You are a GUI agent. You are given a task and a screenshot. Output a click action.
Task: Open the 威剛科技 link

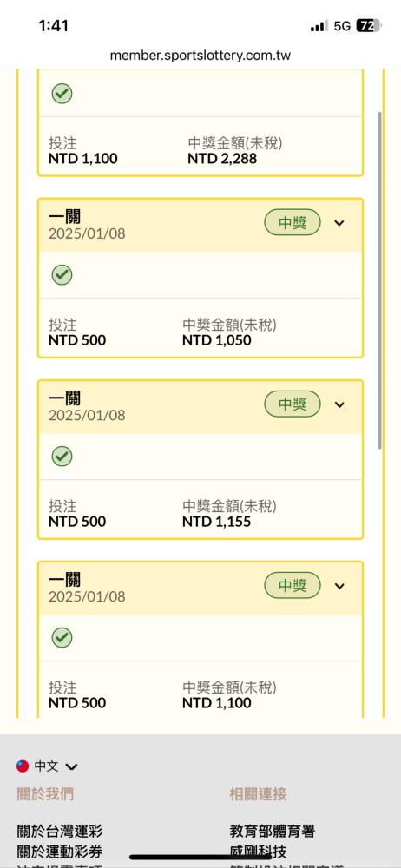coord(258,852)
